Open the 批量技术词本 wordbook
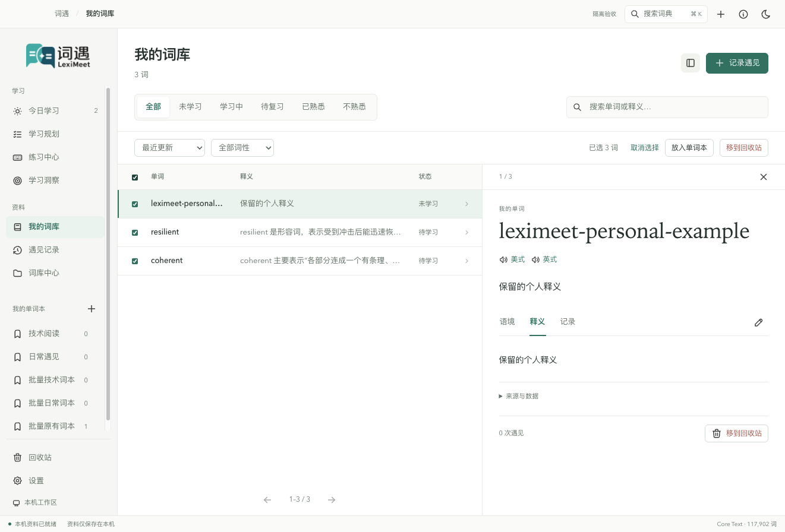Viewport: 785px width, 532px height. click(x=51, y=380)
